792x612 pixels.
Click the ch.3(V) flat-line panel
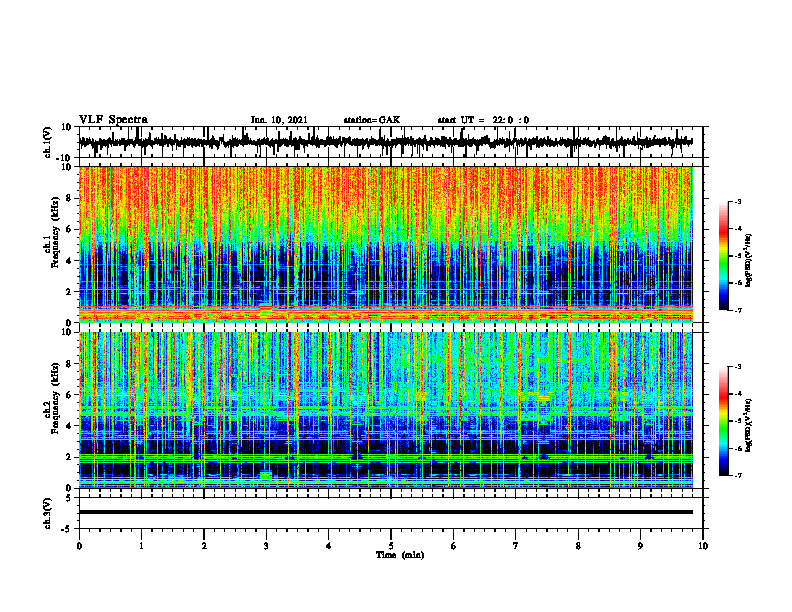[x=391, y=513]
